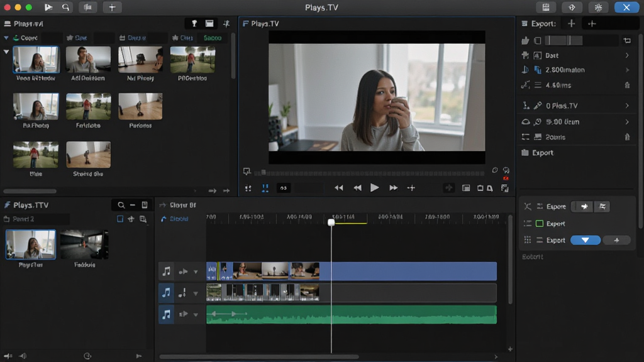644x362 pixels.
Task: Click the speaker icon at bottom left
Action: (x=23, y=356)
